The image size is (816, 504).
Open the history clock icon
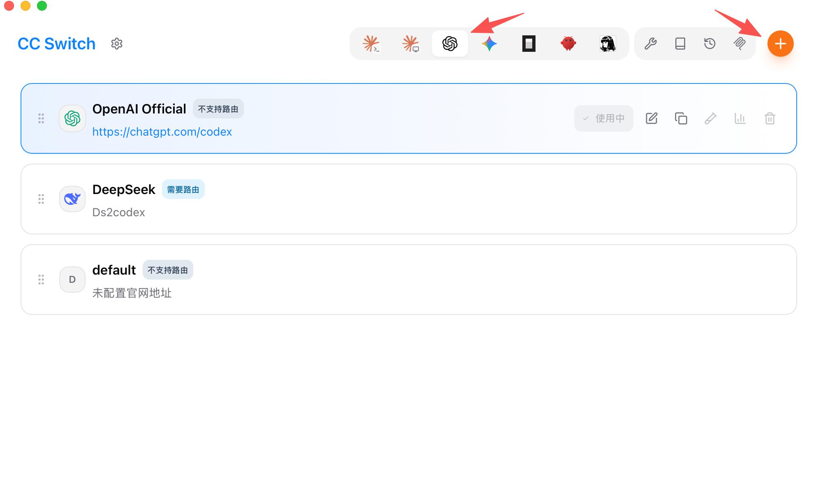point(710,44)
